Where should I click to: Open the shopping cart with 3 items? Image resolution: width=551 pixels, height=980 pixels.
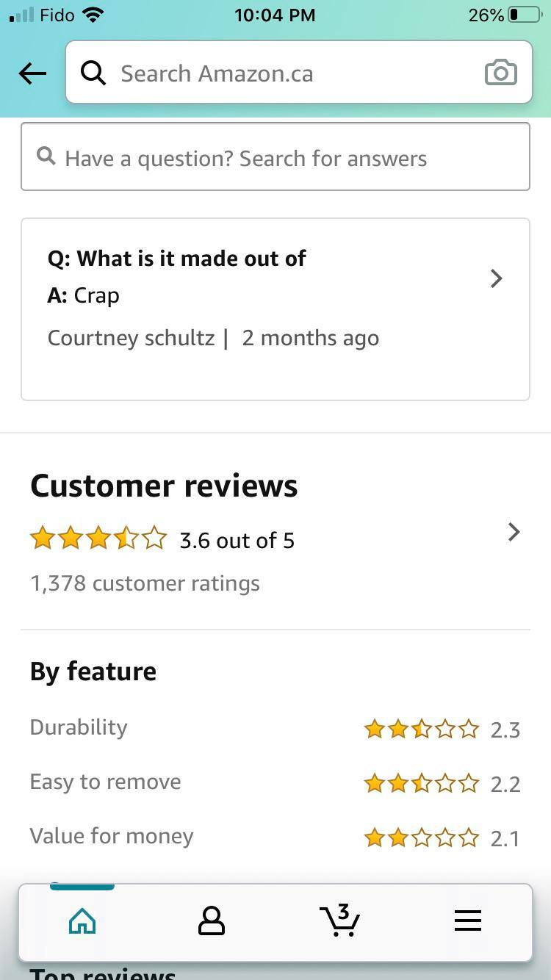[x=339, y=920]
